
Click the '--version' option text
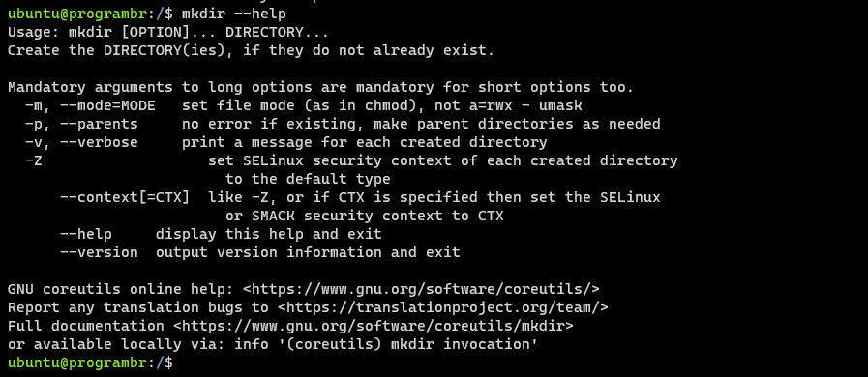click(99, 252)
